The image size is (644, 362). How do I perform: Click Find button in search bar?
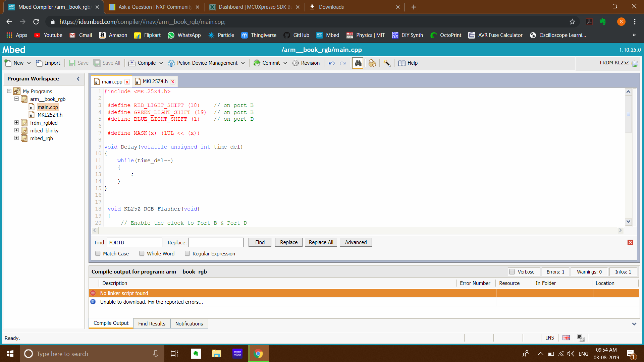[260, 242]
